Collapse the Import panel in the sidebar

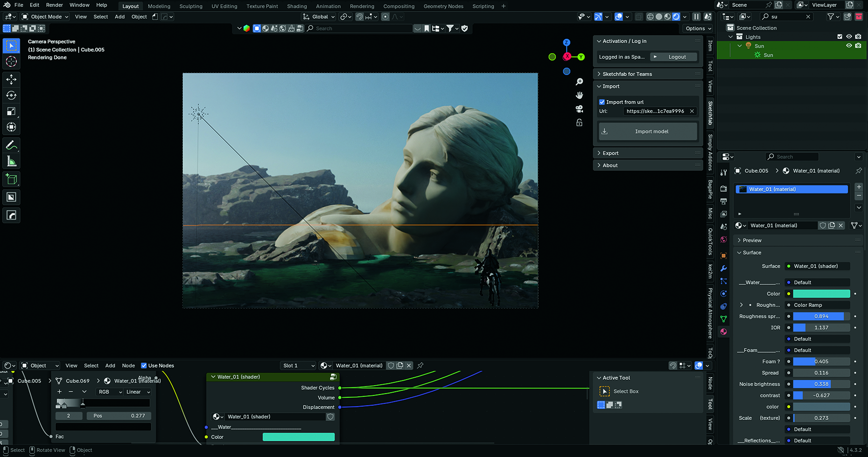[x=599, y=86]
